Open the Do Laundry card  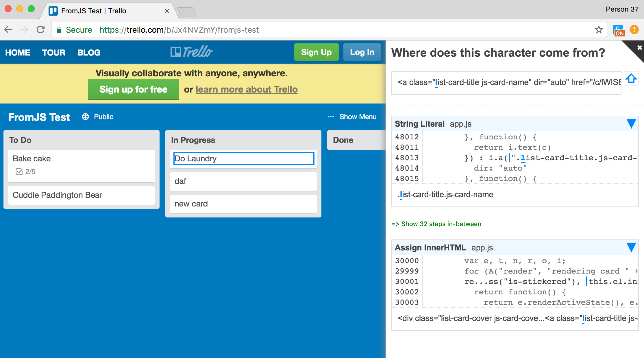coord(243,158)
